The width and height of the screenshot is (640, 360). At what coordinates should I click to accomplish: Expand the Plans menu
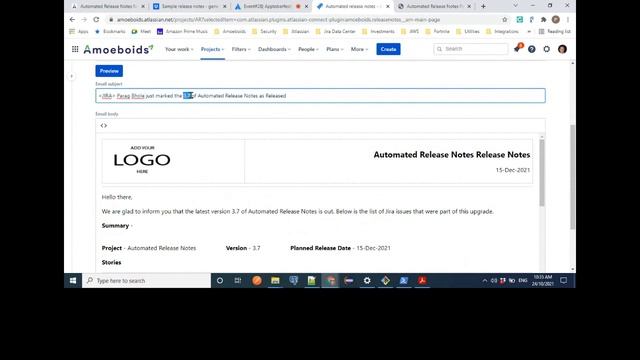335,49
